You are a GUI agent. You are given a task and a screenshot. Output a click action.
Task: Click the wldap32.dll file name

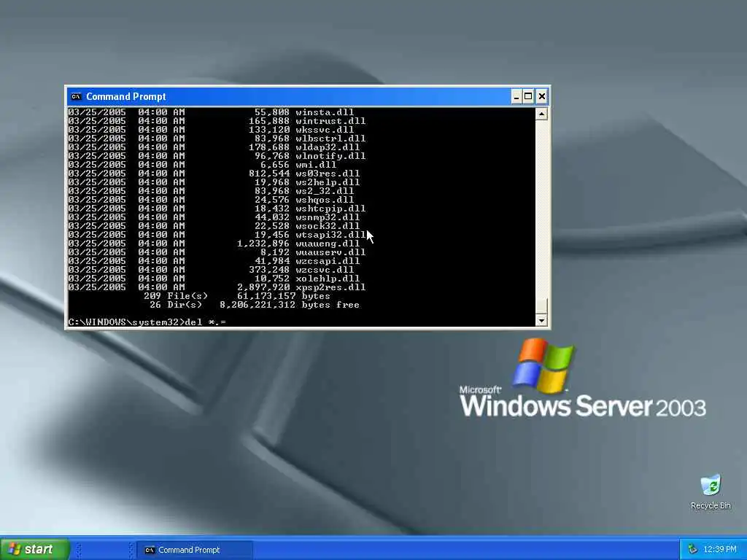pyautogui.click(x=328, y=147)
